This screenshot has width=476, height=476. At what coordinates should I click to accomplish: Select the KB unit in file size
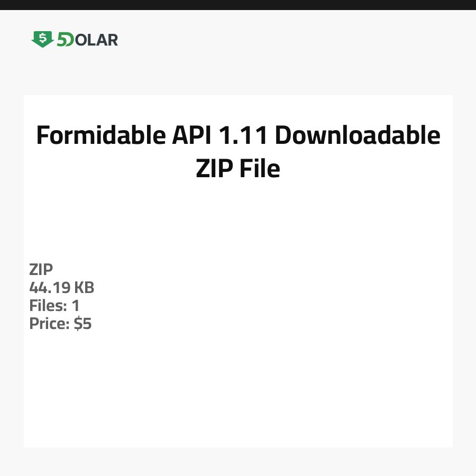pyautogui.click(x=84, y=288)
